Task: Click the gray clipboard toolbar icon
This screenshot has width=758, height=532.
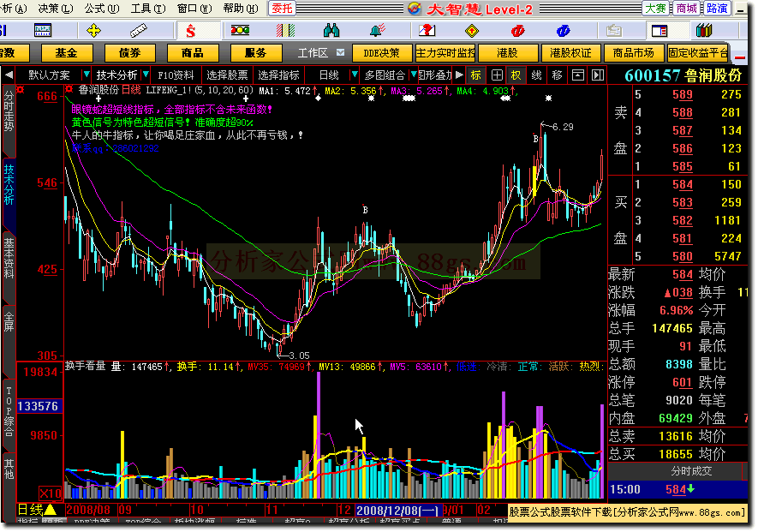Action: point(614,31)
